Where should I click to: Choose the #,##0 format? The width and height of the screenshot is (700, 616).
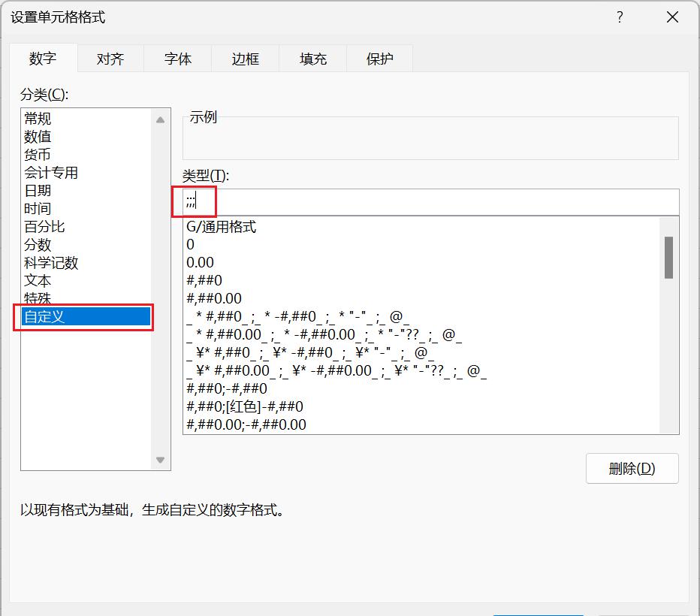[x=422, y=280]
